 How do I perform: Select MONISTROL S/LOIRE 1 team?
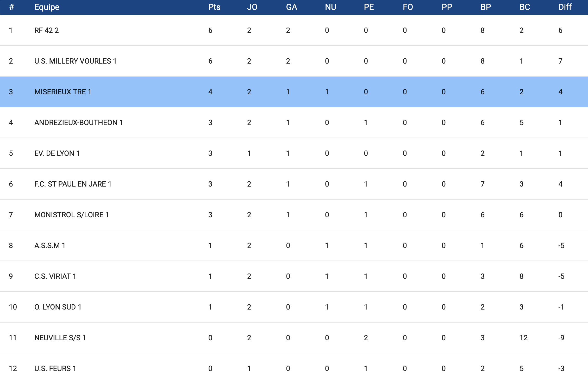point(72,215)
